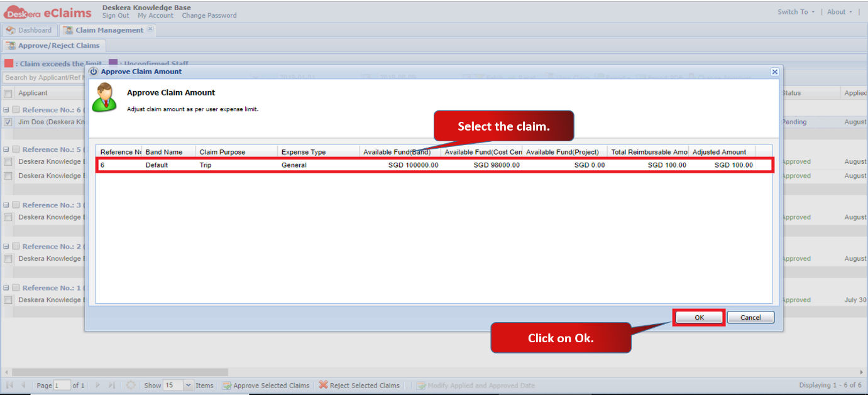This screenshot has width=868, height=395.
Task: Collapse the Reference No.: 5 group
Action: coord(6,149)
